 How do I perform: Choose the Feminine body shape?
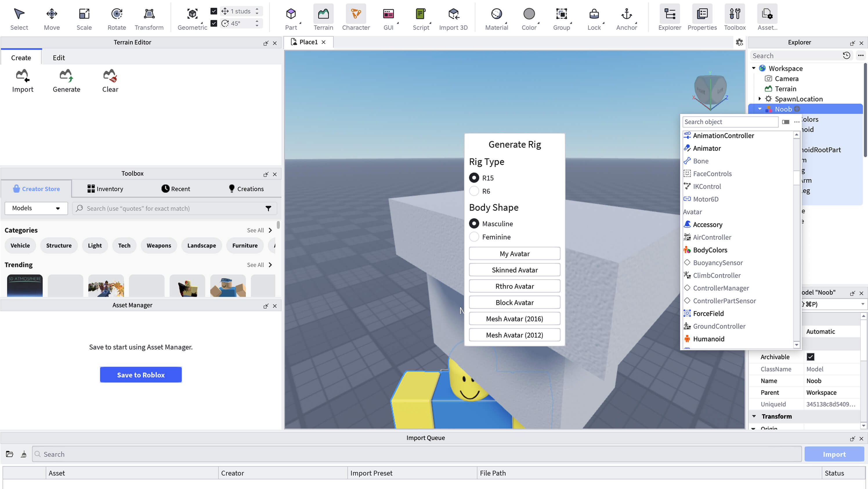tap(474, 237)
